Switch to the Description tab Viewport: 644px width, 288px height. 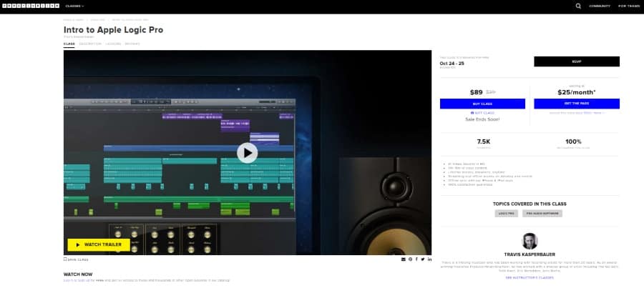click(90, 44)
